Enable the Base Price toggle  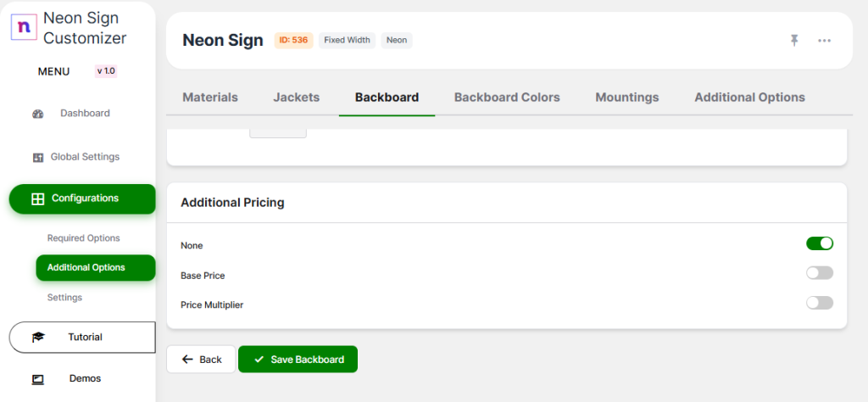[x=820, y=273]
